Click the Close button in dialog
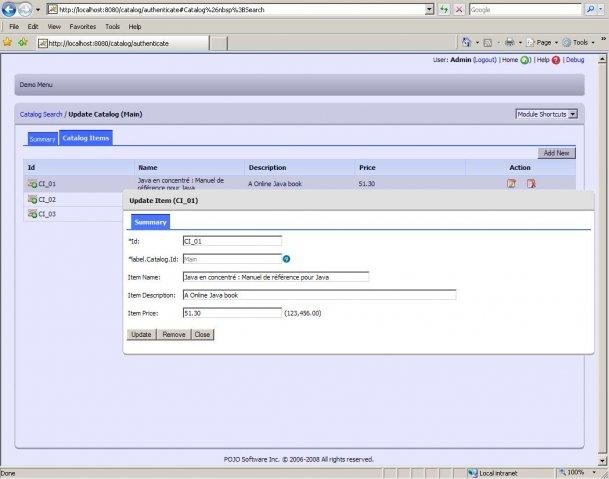Image resolution: width=609 pixels, height=479 pixels. pos(202,334)
